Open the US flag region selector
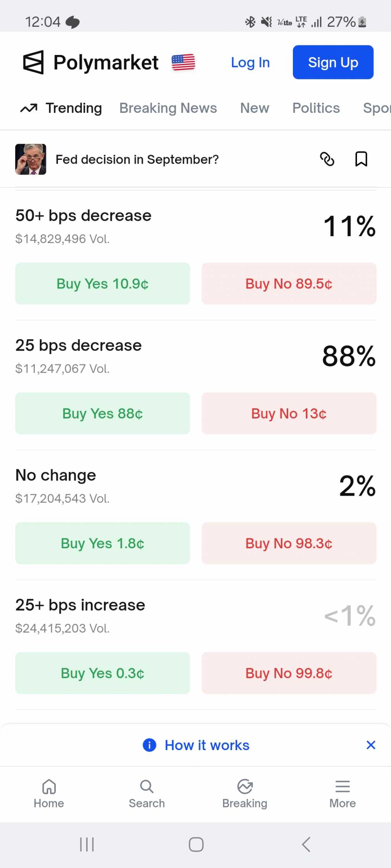 tap(183, 63)
